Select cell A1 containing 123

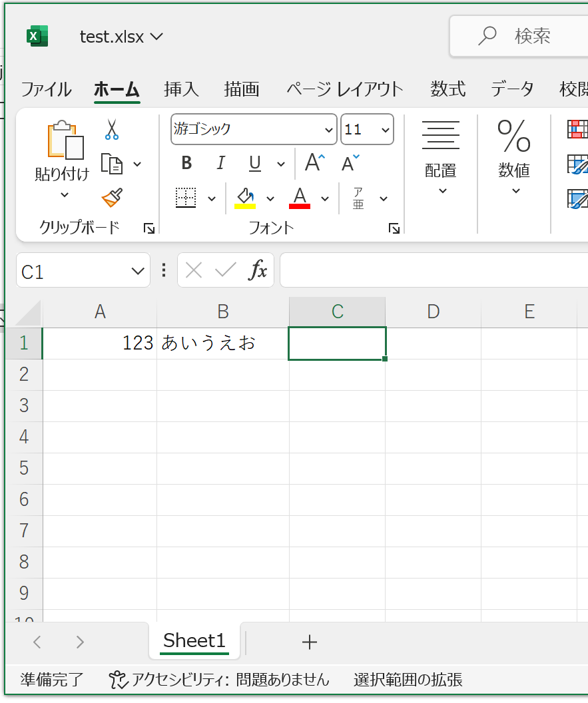tap(100, 344)
